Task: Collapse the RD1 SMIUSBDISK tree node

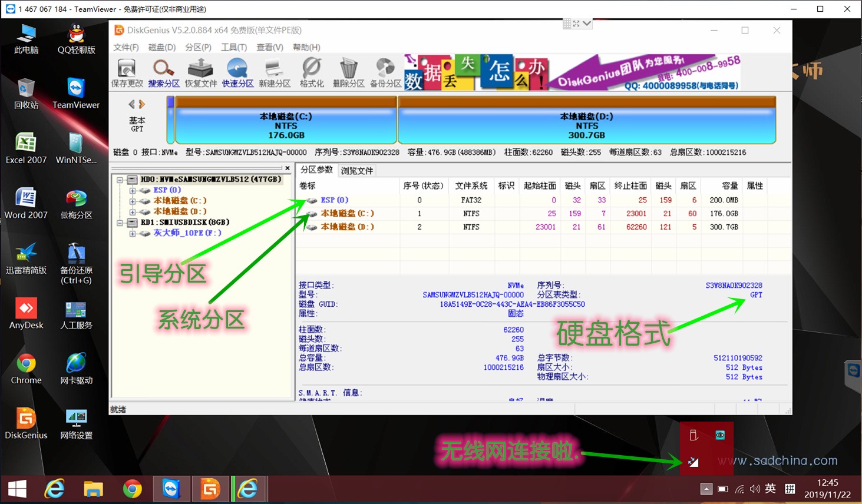Action: click(x=120, y=223)
